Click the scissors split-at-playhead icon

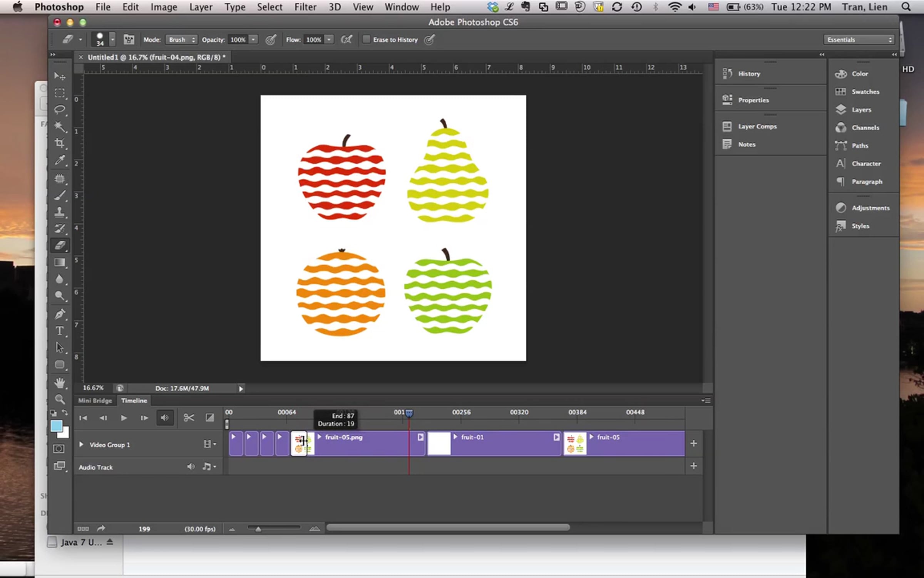189,418
